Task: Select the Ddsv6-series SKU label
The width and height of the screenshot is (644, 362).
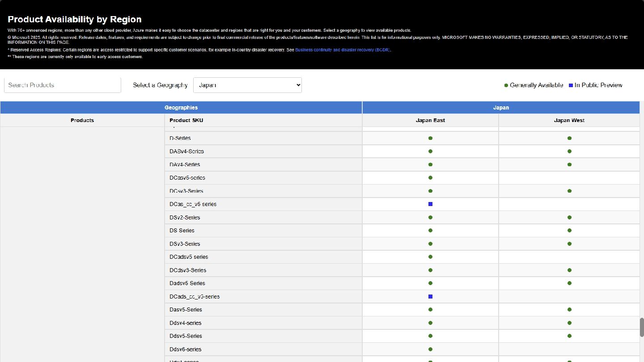Action: 186,349
